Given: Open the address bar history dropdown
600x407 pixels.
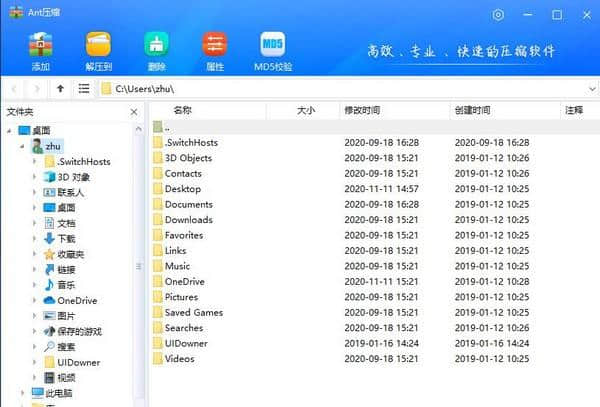Looking at the screenshot, I should click(x=592, y=89).
